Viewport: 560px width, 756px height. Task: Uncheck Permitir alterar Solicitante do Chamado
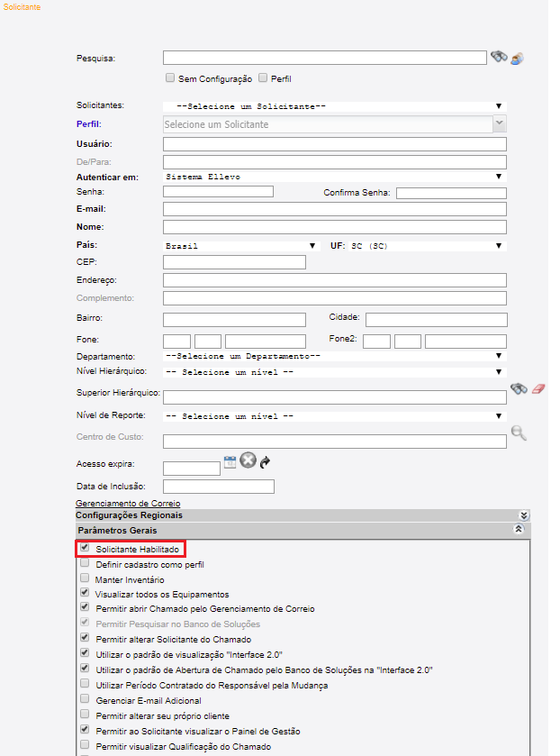pos(85,637)
